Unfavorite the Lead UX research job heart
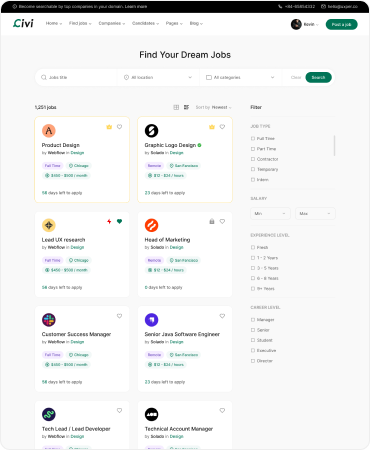370x450 pixels. [119, 221]
